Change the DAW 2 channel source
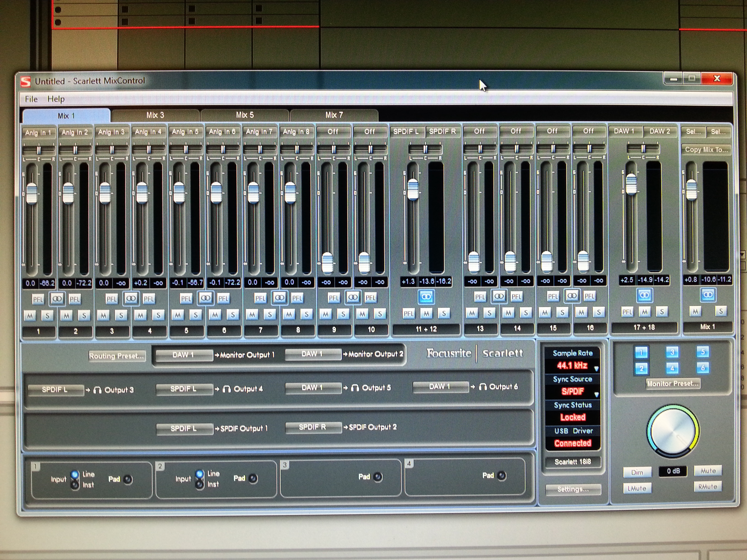 pos(660,131)
